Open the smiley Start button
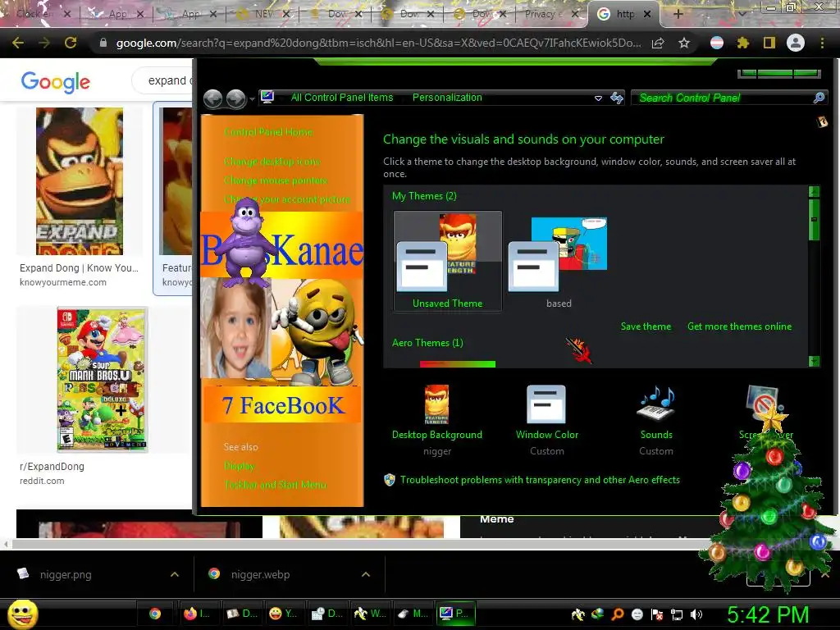 (22, 614)
